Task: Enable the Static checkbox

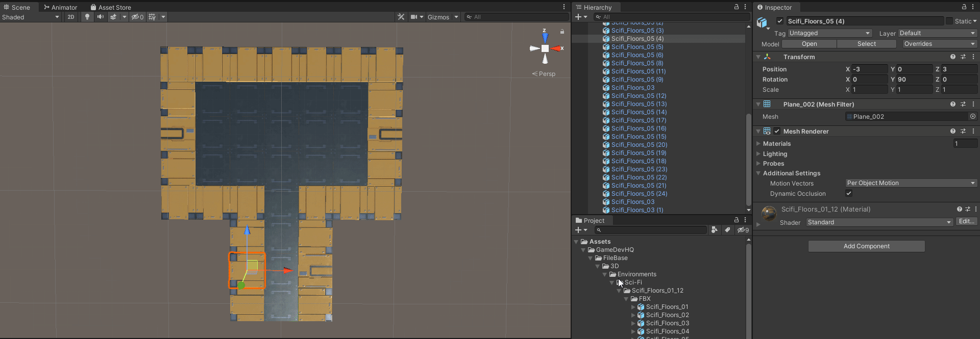Action: point(949,21)
